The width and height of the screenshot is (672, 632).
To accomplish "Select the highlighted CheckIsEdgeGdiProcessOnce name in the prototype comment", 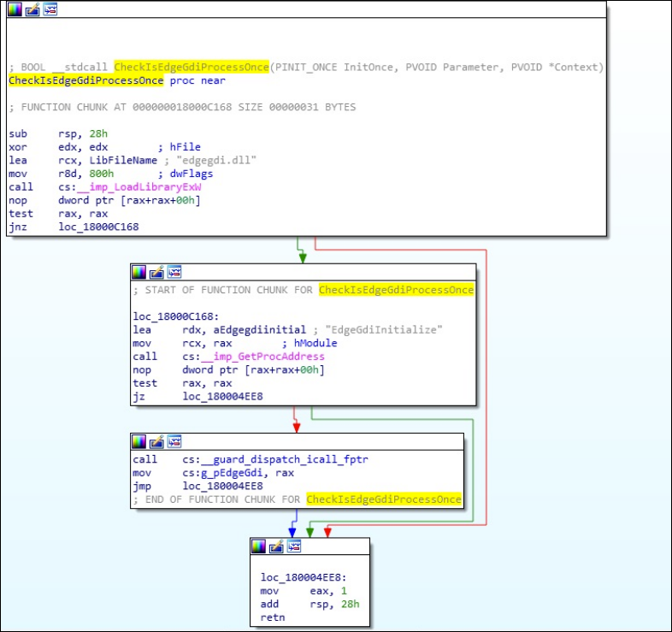I will [192, 67].
